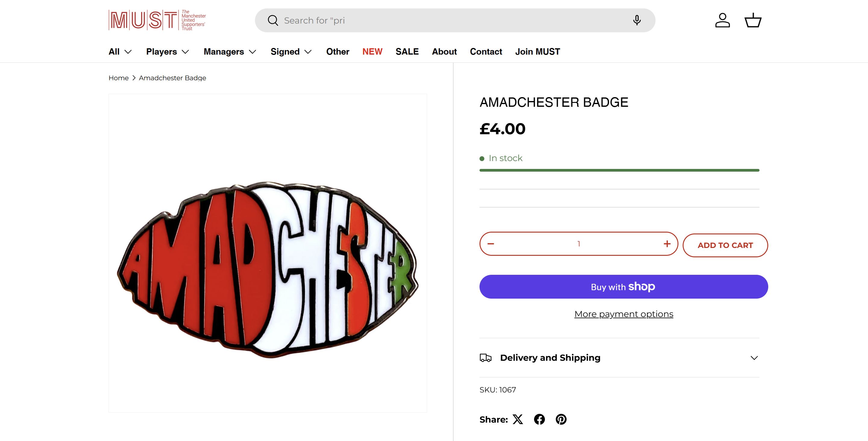Click the search magnifier icon
Image resolution: width=868 pixels, height=441 pixels.
click(272, 21)
